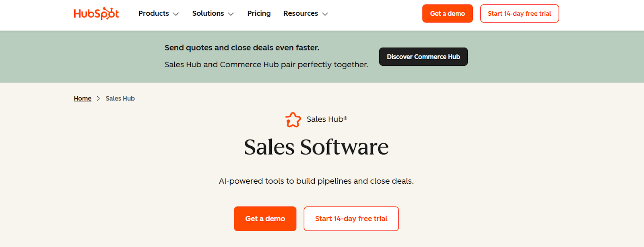Expand the Solutions dropdown chevron
The image size is (644, 247).
coord(231,14)
